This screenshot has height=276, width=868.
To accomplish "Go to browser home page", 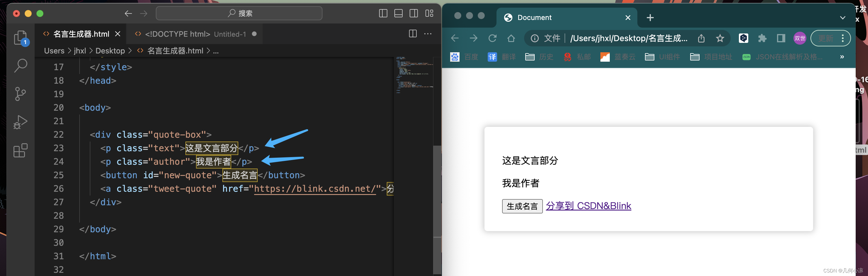I will click(511, 38).
